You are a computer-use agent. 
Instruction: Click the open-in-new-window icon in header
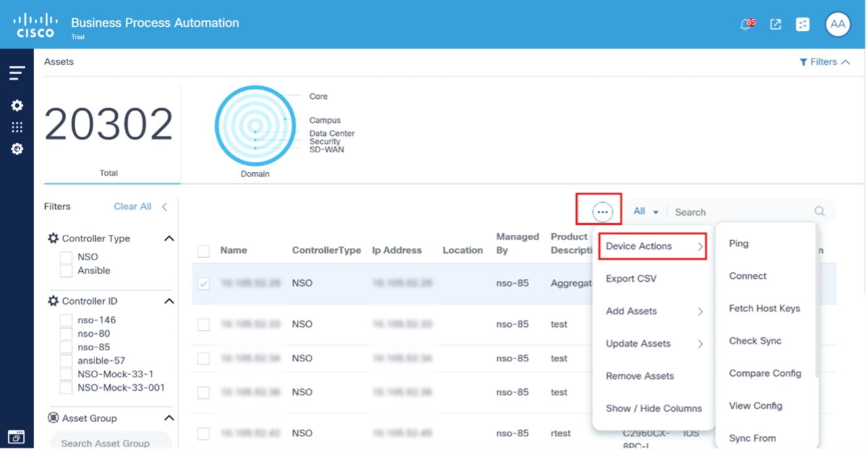pyautogui.click(x=775, y=25)
